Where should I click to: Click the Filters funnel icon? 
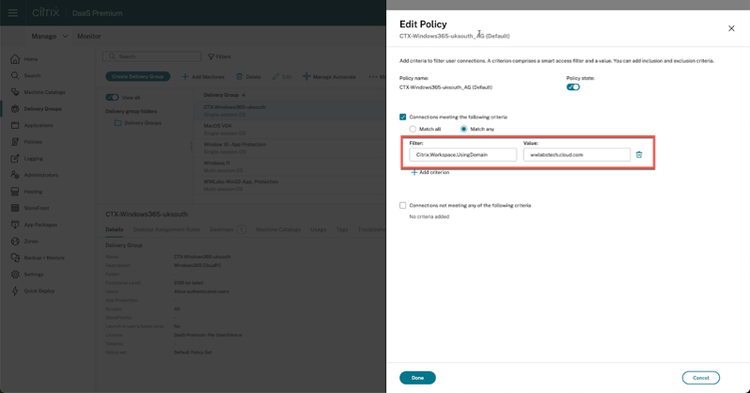(x=211, y=56)
